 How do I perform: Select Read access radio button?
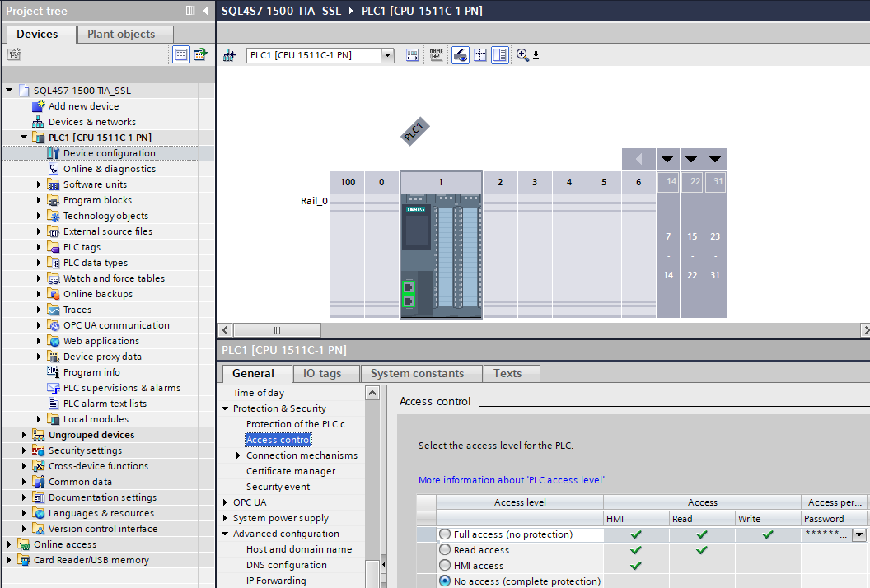click(444, 550)
